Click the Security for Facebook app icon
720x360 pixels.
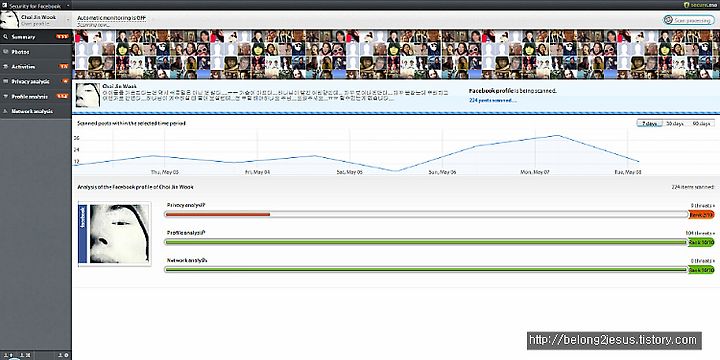click(x=4, y=6)
